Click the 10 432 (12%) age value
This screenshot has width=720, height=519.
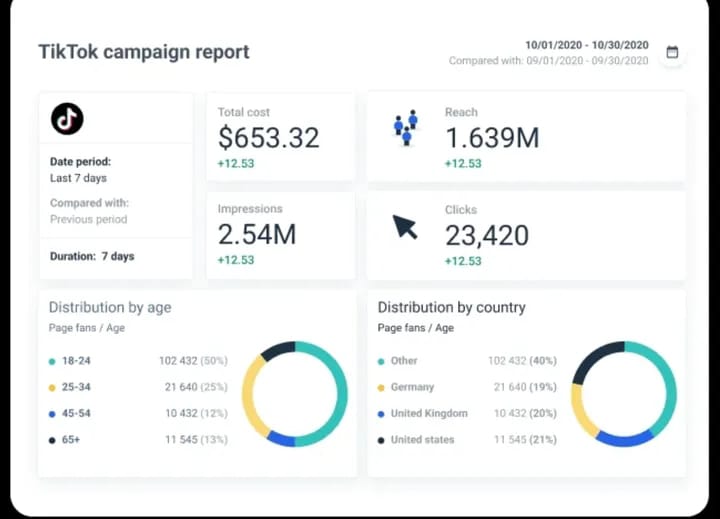coord(196,413)
